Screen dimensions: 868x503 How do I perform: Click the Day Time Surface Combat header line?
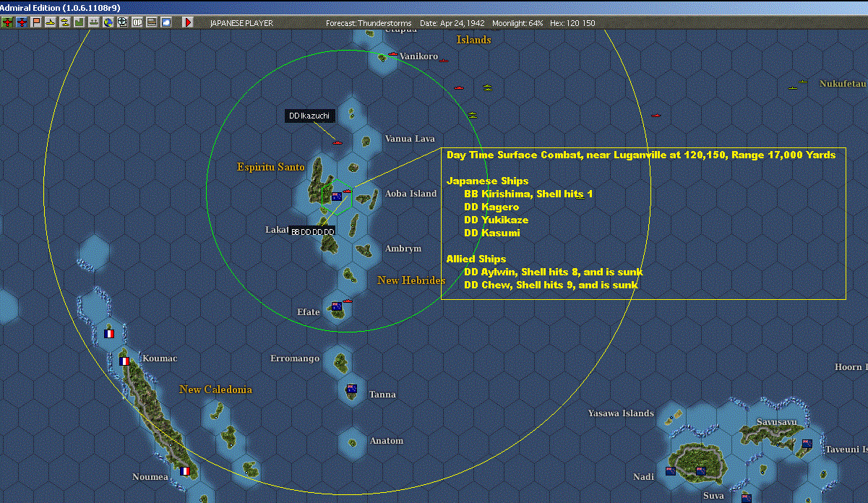(641, 155)
